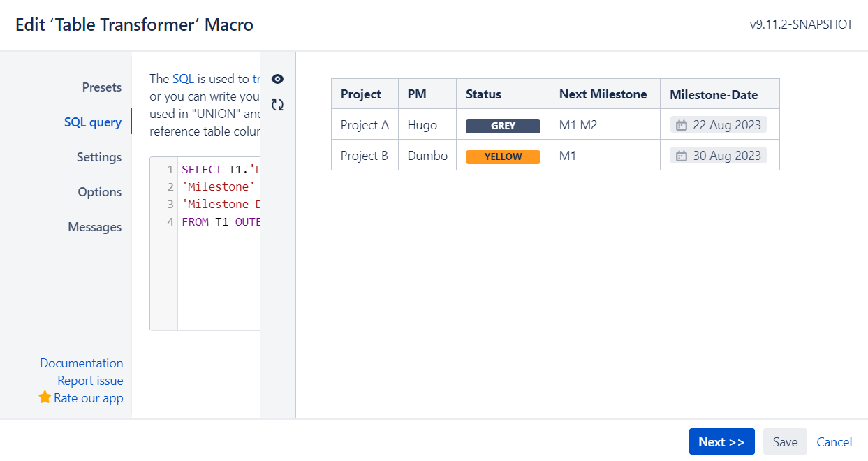Open the SQL hyperlink in the description
868x461 pixels.
coord(184,78)
